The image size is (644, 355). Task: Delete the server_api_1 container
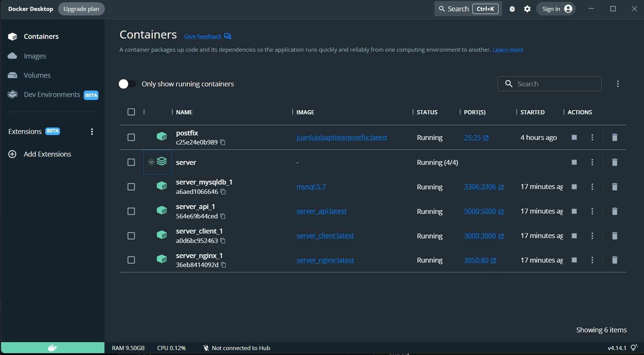615,211
